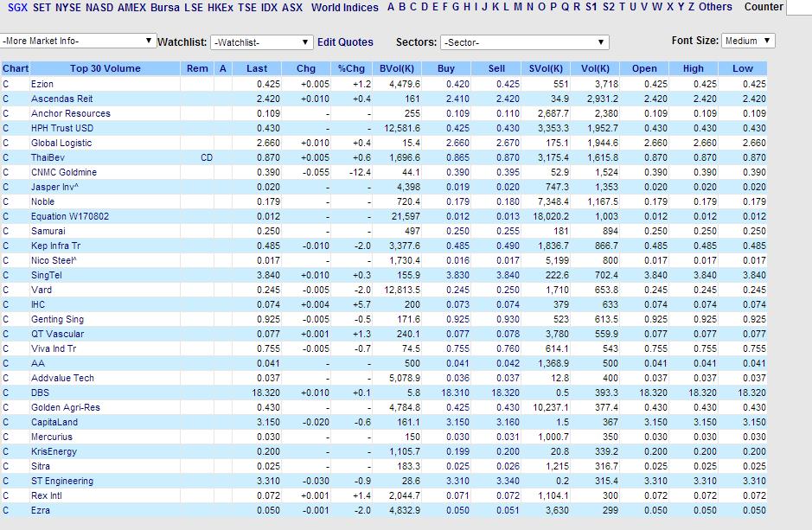Screen dimensions: 812x530
Task: Open Anchor Resources stock quote
Action: [x=70, y=113]
